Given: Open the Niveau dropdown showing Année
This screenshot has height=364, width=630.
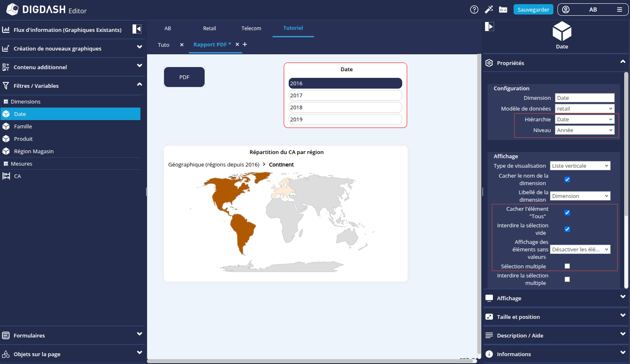Looking at the screenshot, I should (584, 130).
